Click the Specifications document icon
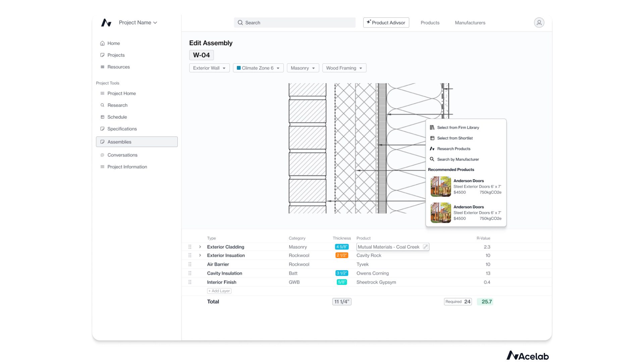 click(x=102, y=129)
